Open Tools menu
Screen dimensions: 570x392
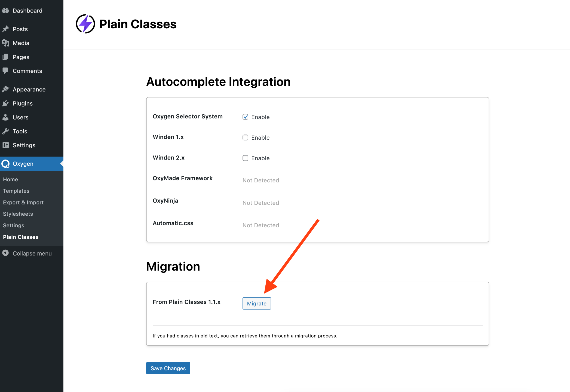click(x=20, y=131)
